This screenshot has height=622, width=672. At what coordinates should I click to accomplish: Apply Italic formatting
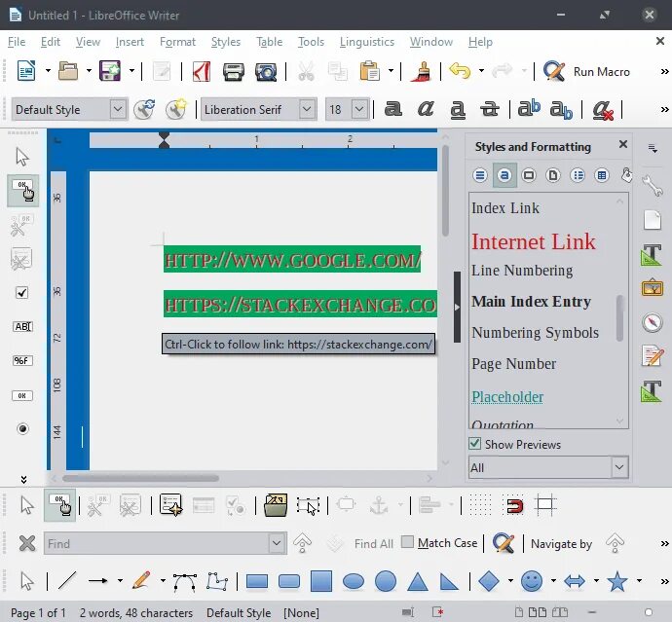click(x=426, y=109)
